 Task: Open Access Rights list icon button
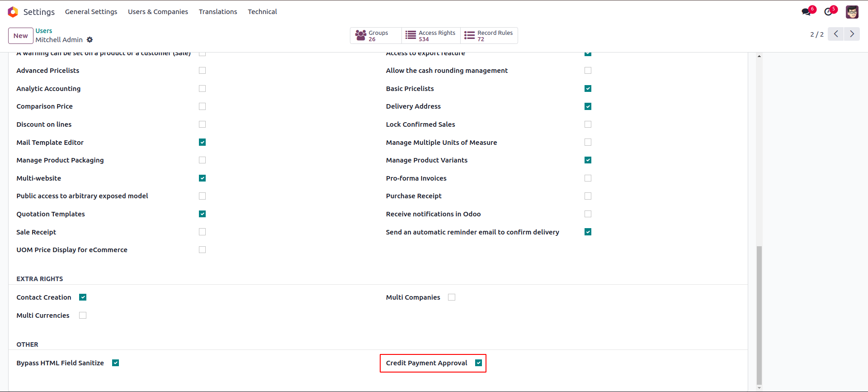click(x=430, y=36)
